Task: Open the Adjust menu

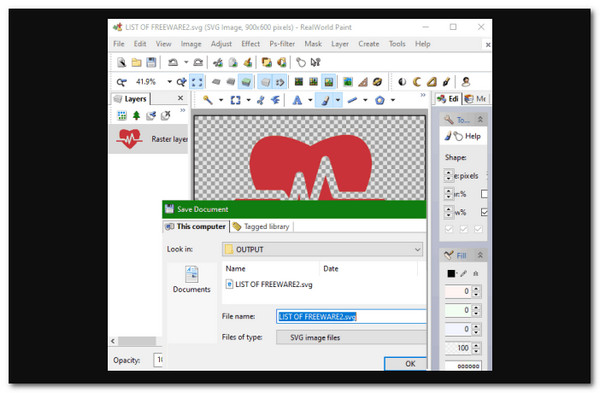Action: coord(221,44)
